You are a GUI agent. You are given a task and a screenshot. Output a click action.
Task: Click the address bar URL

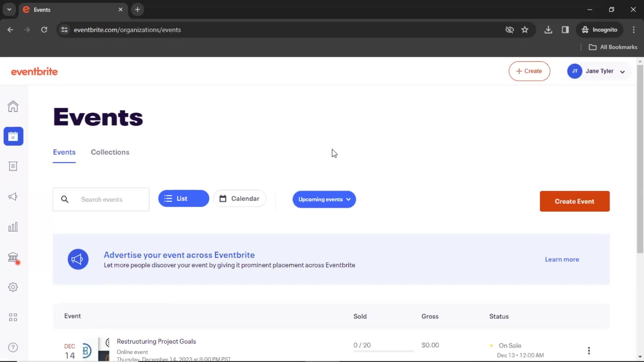(127, 30)
